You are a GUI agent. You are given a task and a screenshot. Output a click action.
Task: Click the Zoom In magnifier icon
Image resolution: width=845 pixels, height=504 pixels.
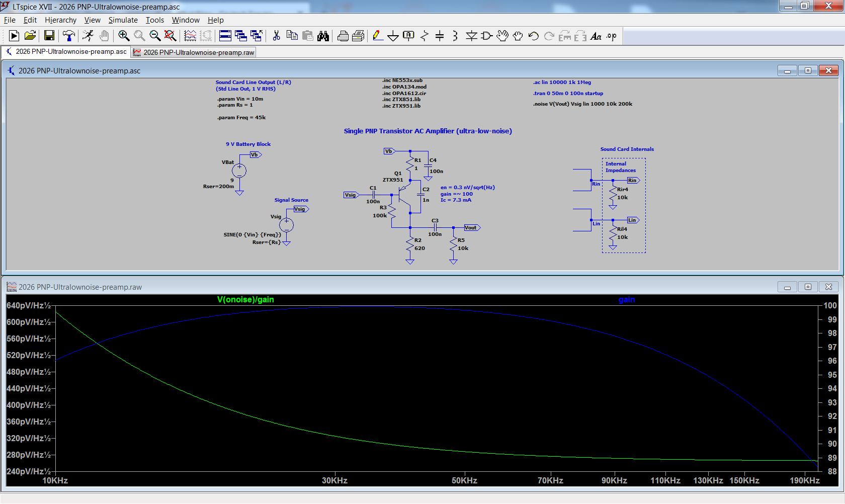(124, 36)
